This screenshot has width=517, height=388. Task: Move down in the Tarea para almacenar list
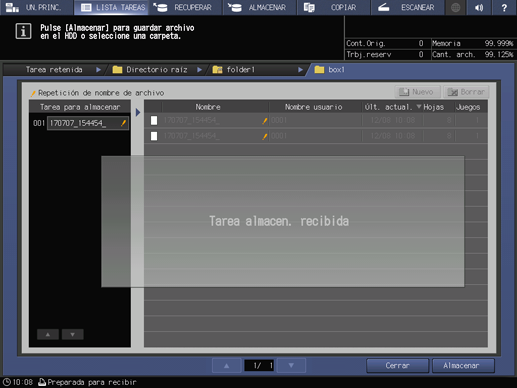coord(73,334)
